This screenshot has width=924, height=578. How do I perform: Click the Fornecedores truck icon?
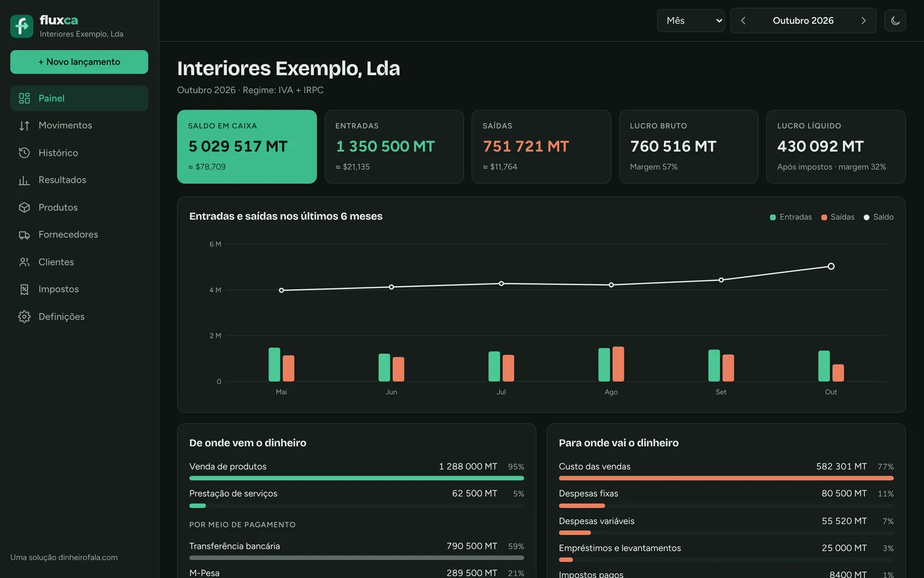(24, 235)
